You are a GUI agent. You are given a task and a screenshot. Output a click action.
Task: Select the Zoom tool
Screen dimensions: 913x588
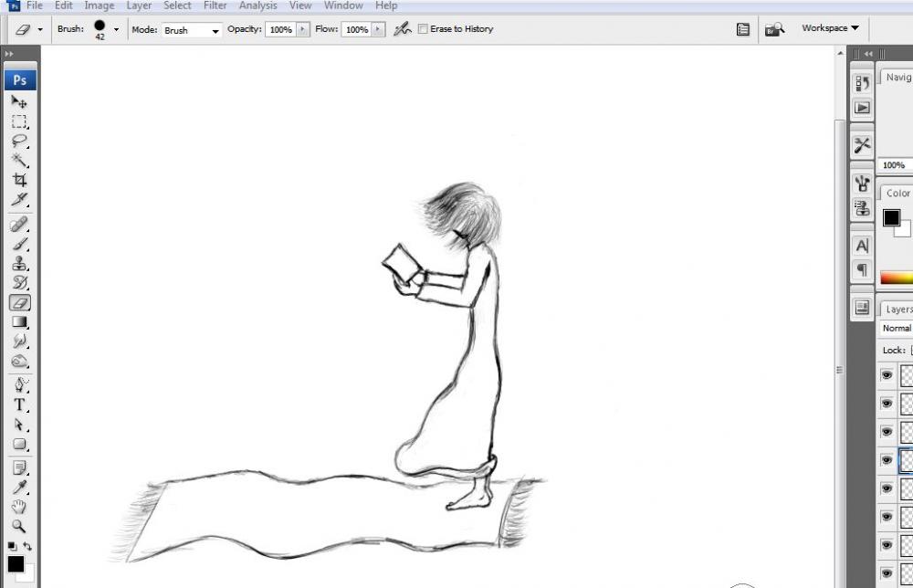pyautogui.click(x=19, y=526)
